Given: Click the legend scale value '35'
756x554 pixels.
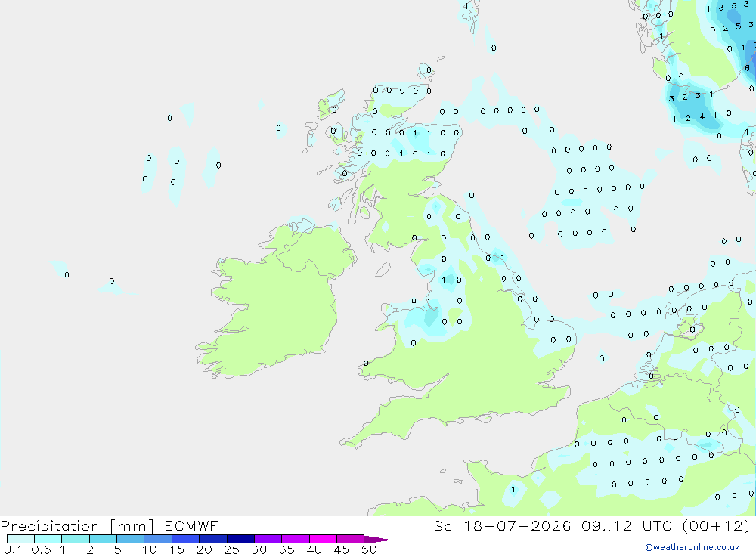Looking at the screenshot, I should pos(287,549).
